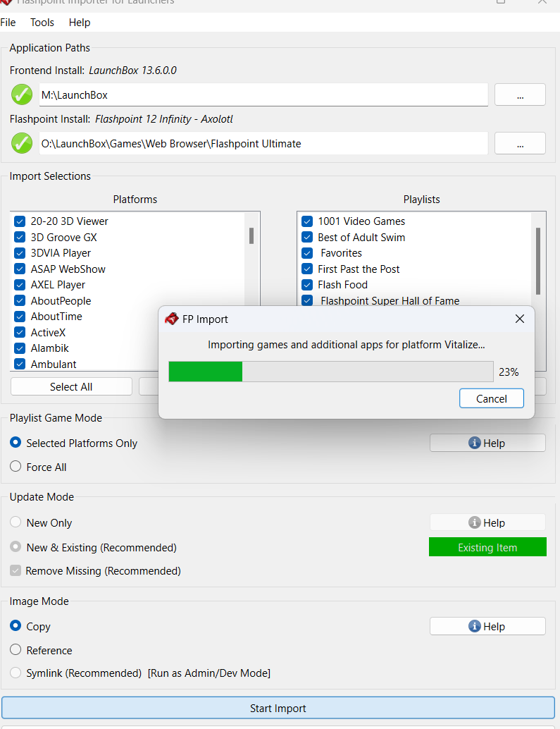Open Image Mode Help
The height and width of the screenshot is (729, 560).
click(x=487, y=626)
